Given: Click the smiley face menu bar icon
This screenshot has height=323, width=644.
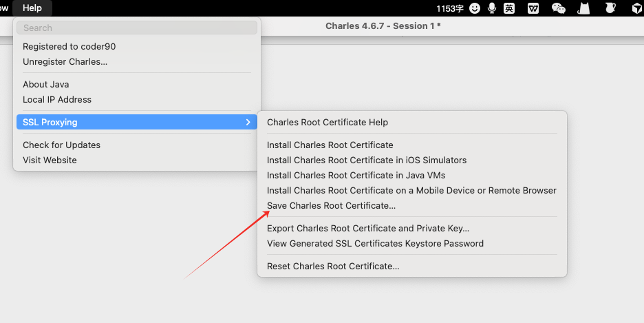Looking at the screenshot, I should (475, 8).
